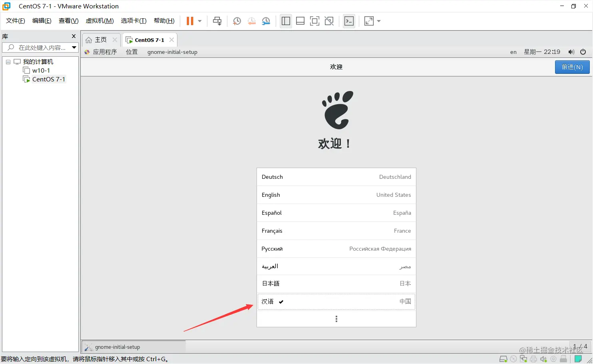Pause the virtual machine with the orange button
This screenshot has height=364, width=593.
pyautogui.click(x=190, y=21)
